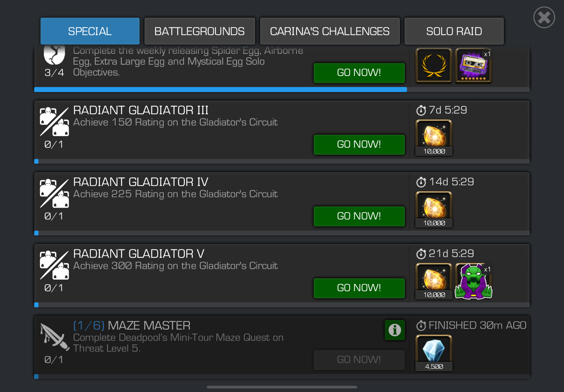This screenshot has width=564, height=392.
Task: Select the blue crystal 4,500 reward
Action: click(x=434, y=353)
